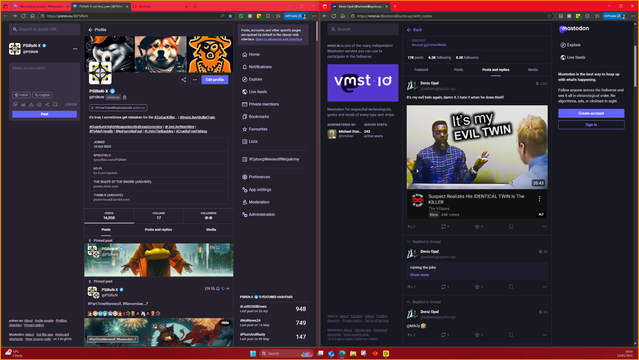This screenshot has width=639, height=360.
Task: Select the FOLLOWERS counter tab
Action: coord(208,216)
